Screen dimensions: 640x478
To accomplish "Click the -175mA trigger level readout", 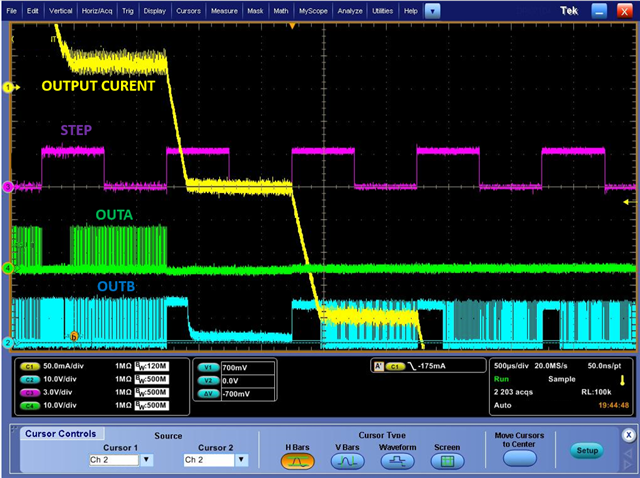I will [431, 366].
